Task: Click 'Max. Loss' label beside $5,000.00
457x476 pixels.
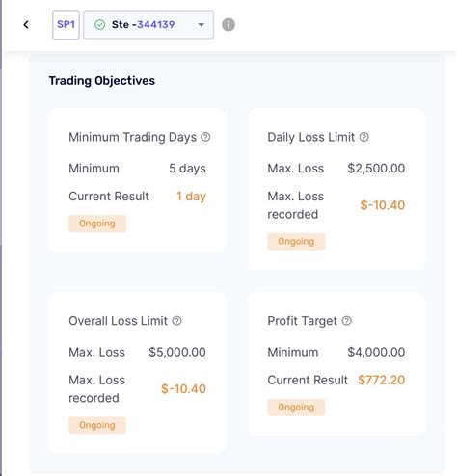Action: 96,352
